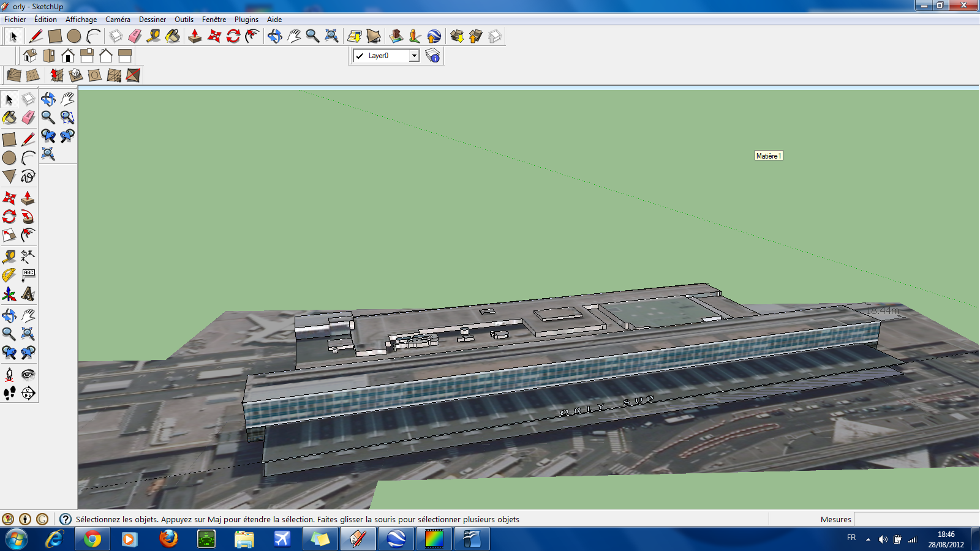Image resolution: width=980 pixels, height=551 pixels.
Task: Open the Fichier menu
Action: pos(15,20)
